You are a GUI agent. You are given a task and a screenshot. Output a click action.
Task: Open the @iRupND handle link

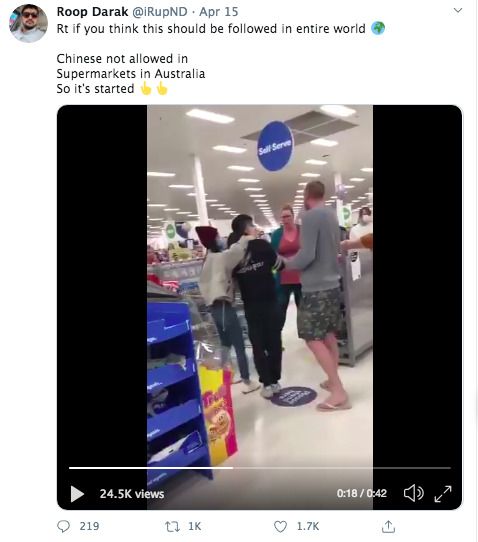(x=160, y=12)
